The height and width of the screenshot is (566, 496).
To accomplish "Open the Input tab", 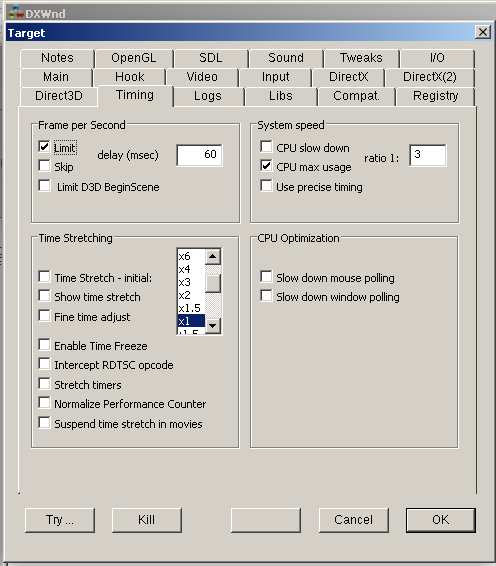I will coord(275,77).
